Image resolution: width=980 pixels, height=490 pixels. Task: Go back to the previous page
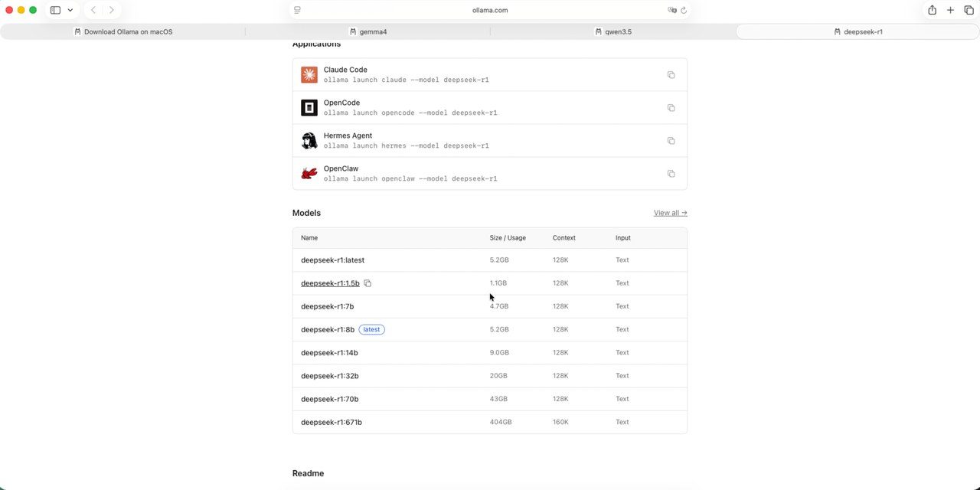[93, 10]
